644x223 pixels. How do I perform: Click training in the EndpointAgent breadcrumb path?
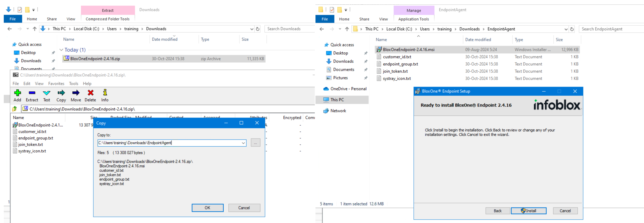pos(444,29)
